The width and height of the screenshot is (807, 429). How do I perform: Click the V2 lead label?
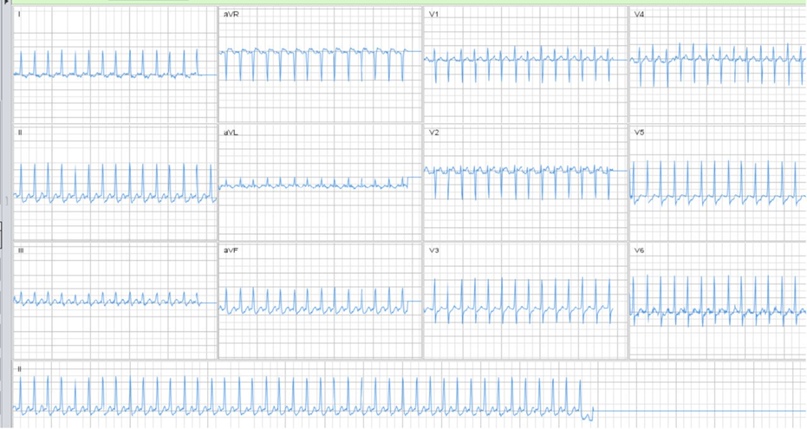click(434, 133)
